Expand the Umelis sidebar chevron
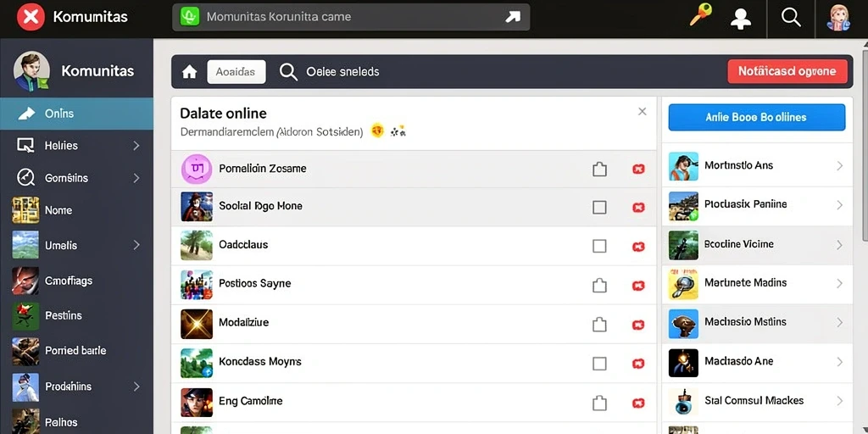Image resolution: width=868 pixels, height=434 pixels. coord(136,245)
